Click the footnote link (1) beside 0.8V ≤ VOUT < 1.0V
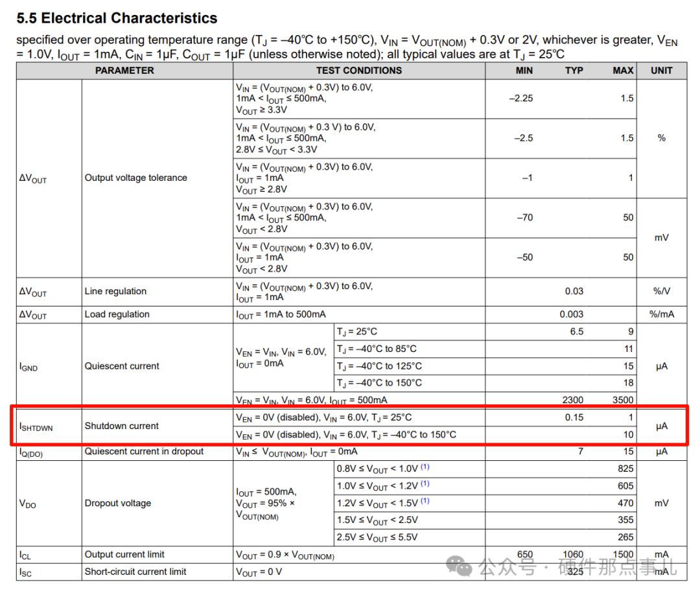700x595 pixels. coord(425,467)
